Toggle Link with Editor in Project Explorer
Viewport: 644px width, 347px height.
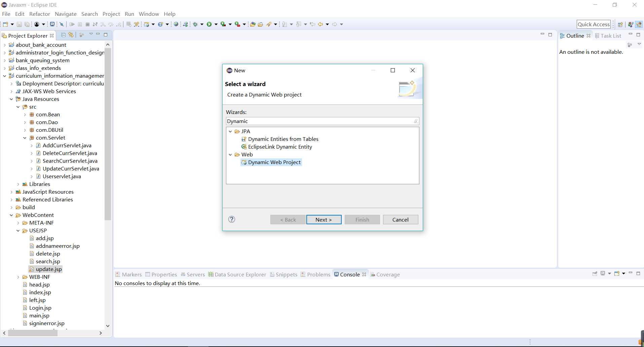click(71, 35)
